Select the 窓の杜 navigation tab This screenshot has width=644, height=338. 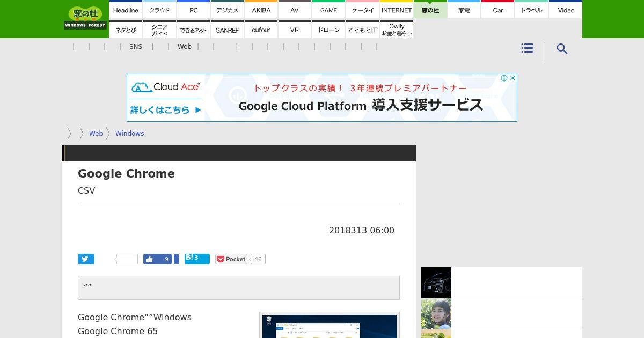coord(430,10)
